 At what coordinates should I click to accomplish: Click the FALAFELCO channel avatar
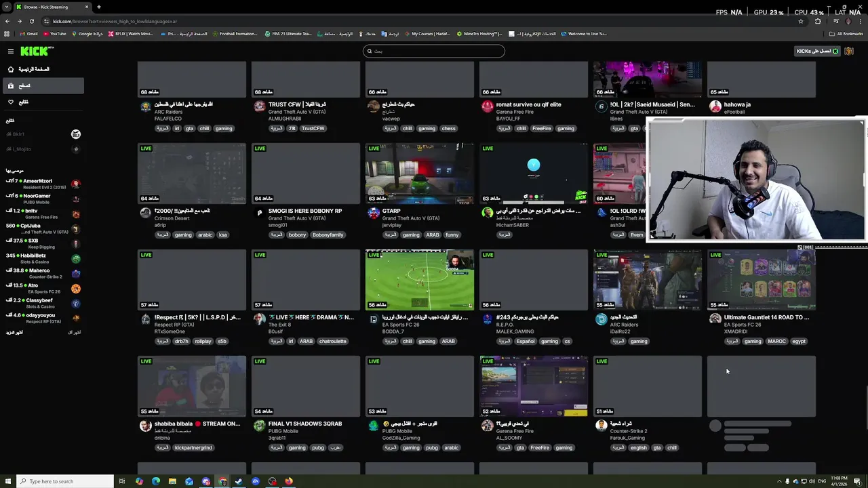pyautogui.click(x=146, y=106)
